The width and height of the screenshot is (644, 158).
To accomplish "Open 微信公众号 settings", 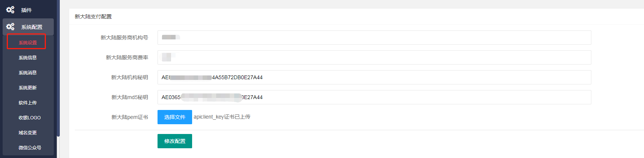I will pos(30,147).
